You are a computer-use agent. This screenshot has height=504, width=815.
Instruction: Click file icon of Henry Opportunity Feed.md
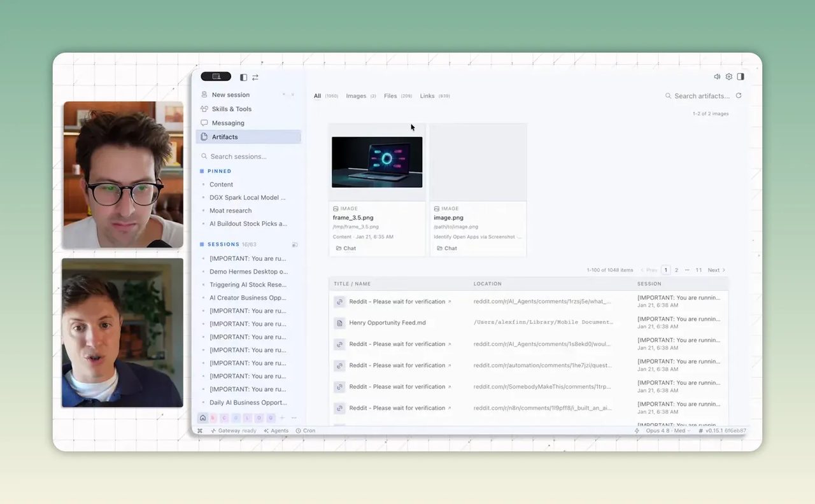339,323
